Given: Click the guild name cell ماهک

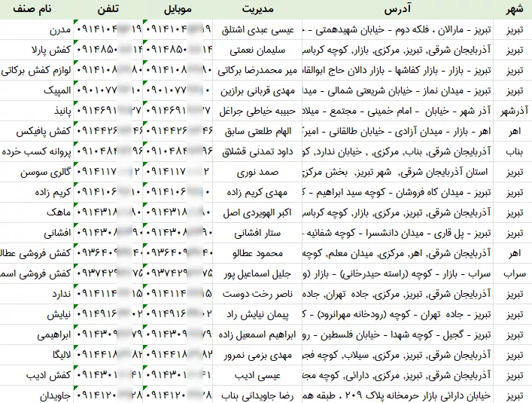Looking at the screenshot, I should click(37, 213).
